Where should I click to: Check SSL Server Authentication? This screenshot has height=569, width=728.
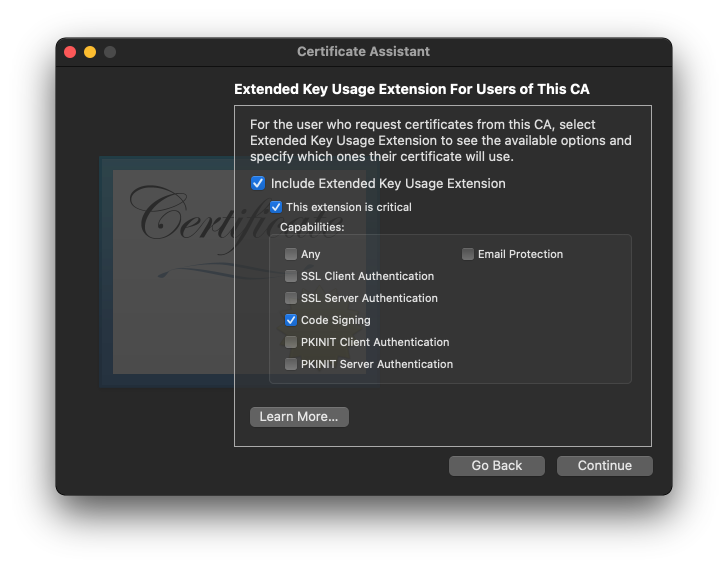pos(291,298)
